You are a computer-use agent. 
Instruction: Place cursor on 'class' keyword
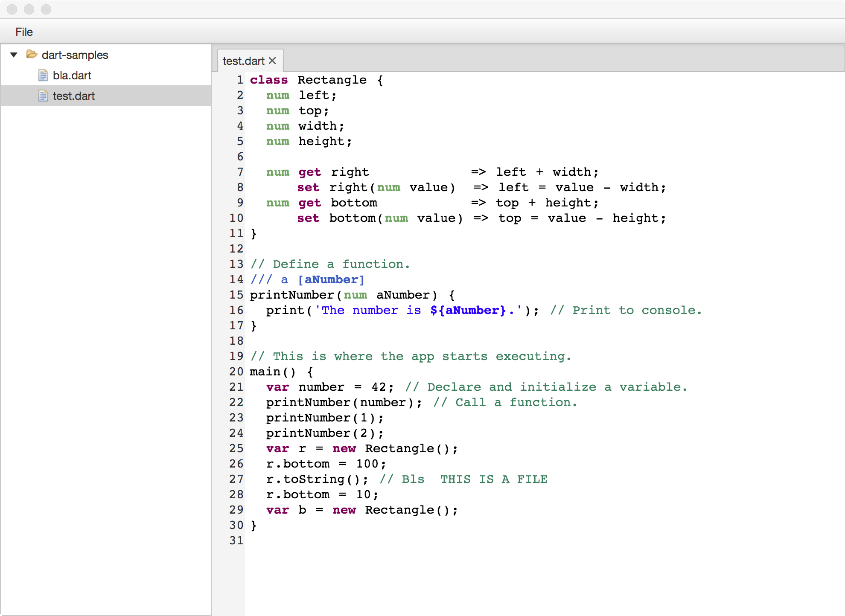pos(269,80)
